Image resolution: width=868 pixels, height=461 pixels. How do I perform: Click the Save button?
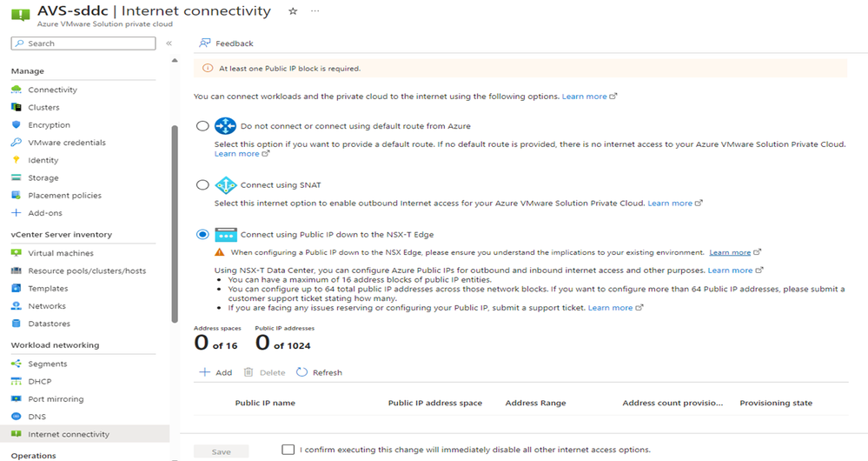(222, 451)
